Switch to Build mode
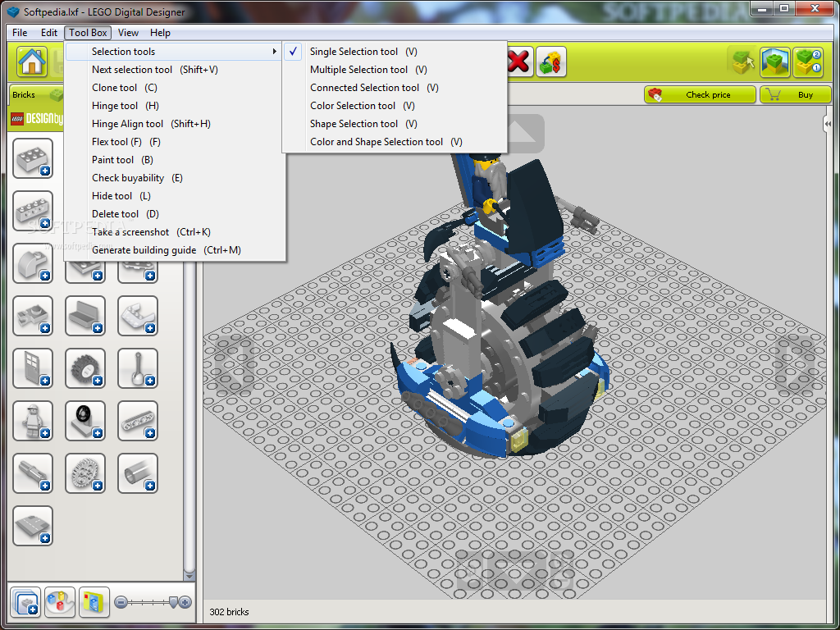Image resolution: width=840 pixels, height=630 pixels. pos(743,62)
